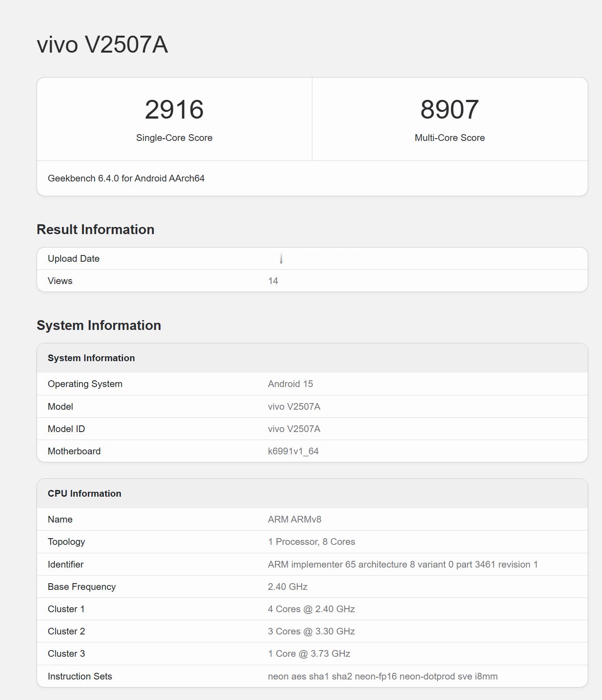Click Geekbench 6.4.0 for Android AArch64 text
The height and width of the screenshot is (700, 602).
click(126, 178)
